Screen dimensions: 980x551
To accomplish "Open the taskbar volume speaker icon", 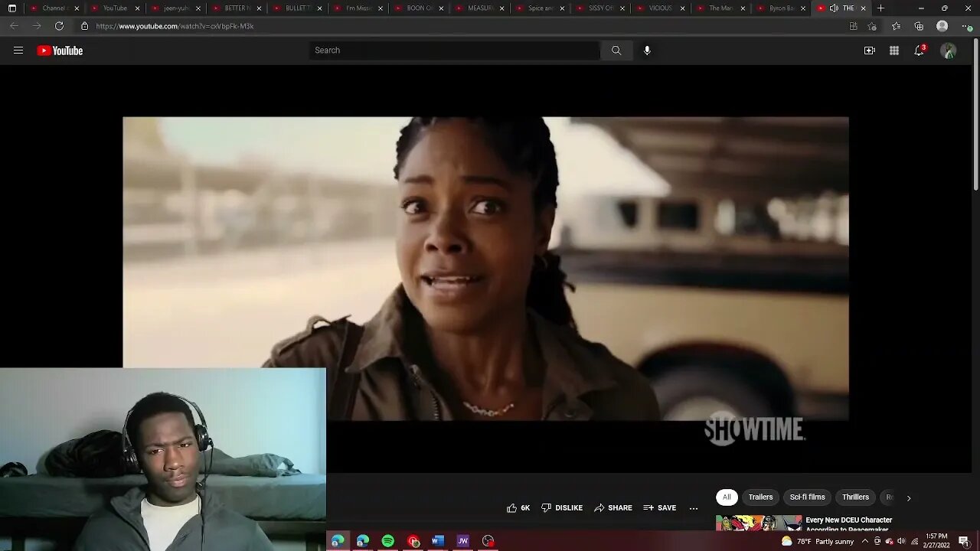I will (x=902, y=541).
